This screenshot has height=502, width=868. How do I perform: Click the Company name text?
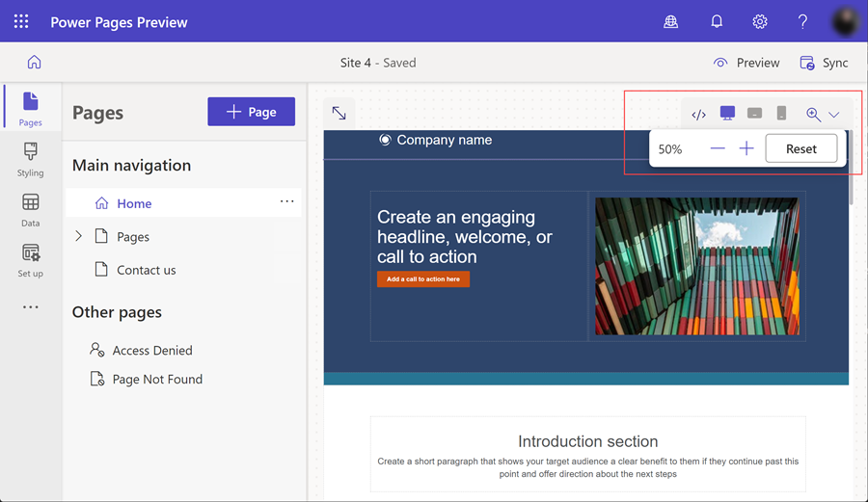pyautogui.click(x=444, y=140)
